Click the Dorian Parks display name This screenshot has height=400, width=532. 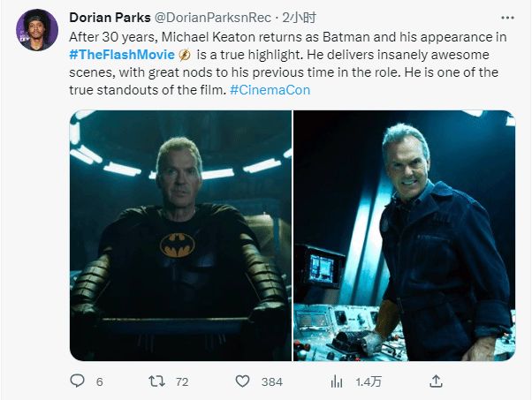(x=110, y=18)
